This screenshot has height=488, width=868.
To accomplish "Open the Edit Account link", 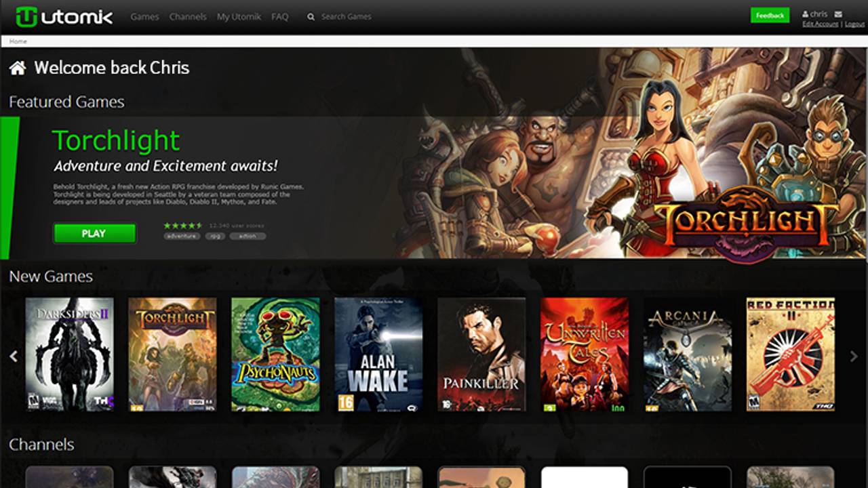I will [x=820, y=24].
